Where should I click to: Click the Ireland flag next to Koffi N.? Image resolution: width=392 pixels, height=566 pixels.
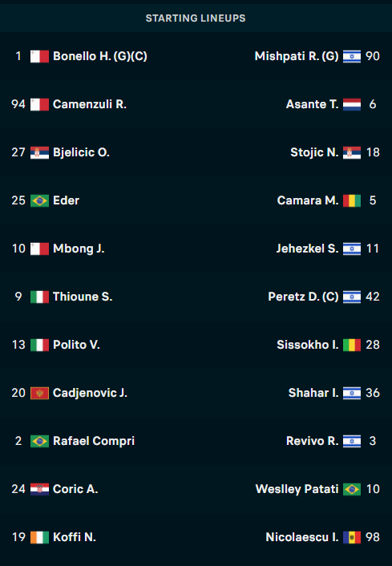[x=40, y=537]
